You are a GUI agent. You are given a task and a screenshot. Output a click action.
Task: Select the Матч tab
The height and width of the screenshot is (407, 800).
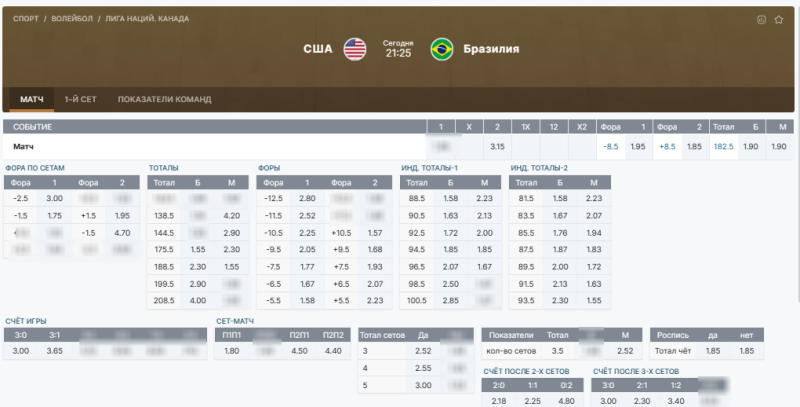tap(32, 100)
